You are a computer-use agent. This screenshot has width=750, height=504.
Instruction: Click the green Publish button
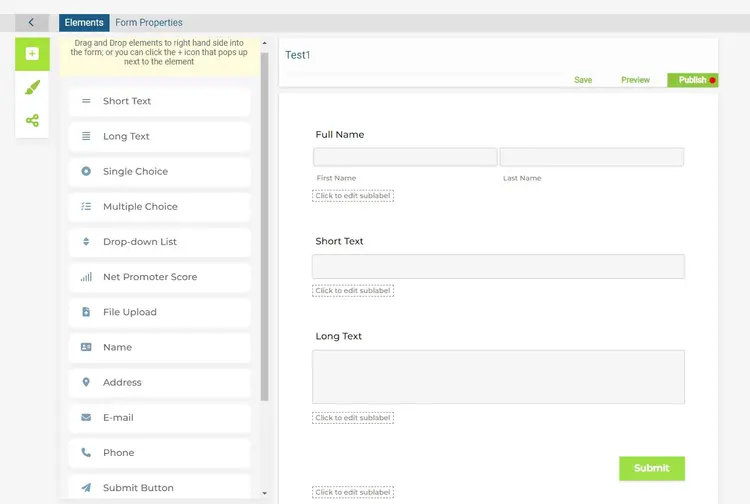coord(693,80)
